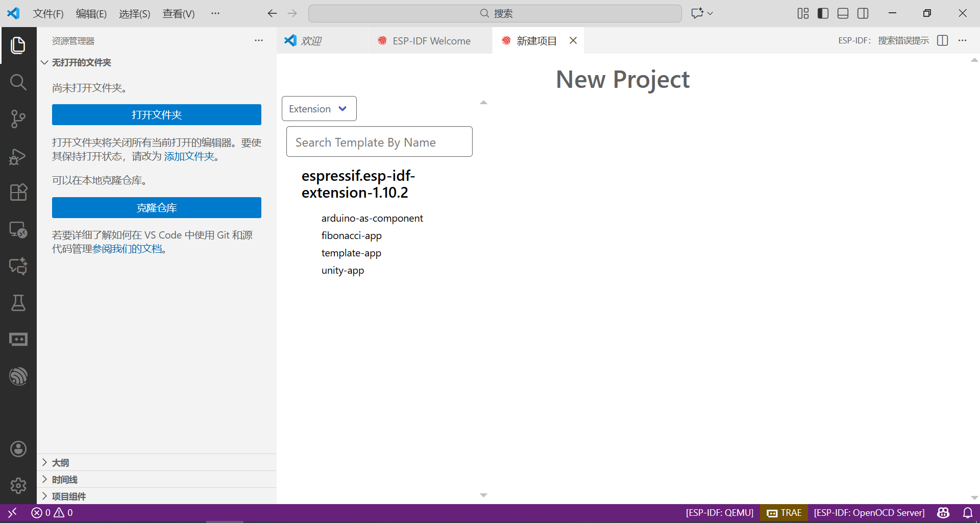Select the template-app template
Screen dimensions: 980x523
[x=351, y=253]
